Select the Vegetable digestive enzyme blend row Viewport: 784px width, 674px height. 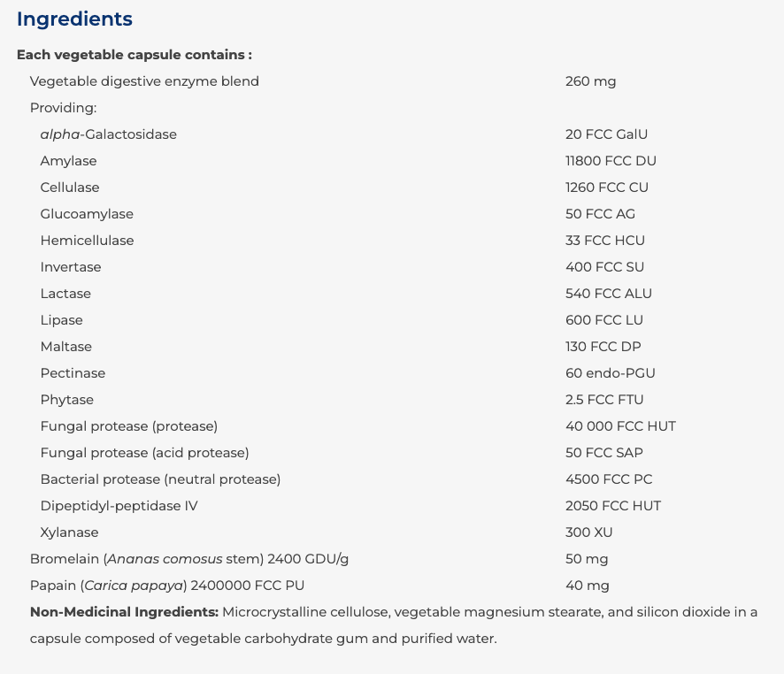pos(144,81)
